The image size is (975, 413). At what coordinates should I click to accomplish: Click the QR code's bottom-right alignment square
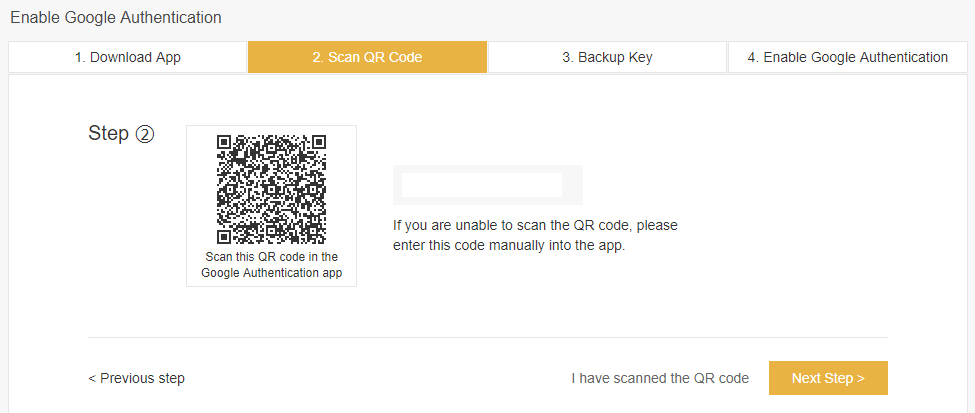click(313, 230)
